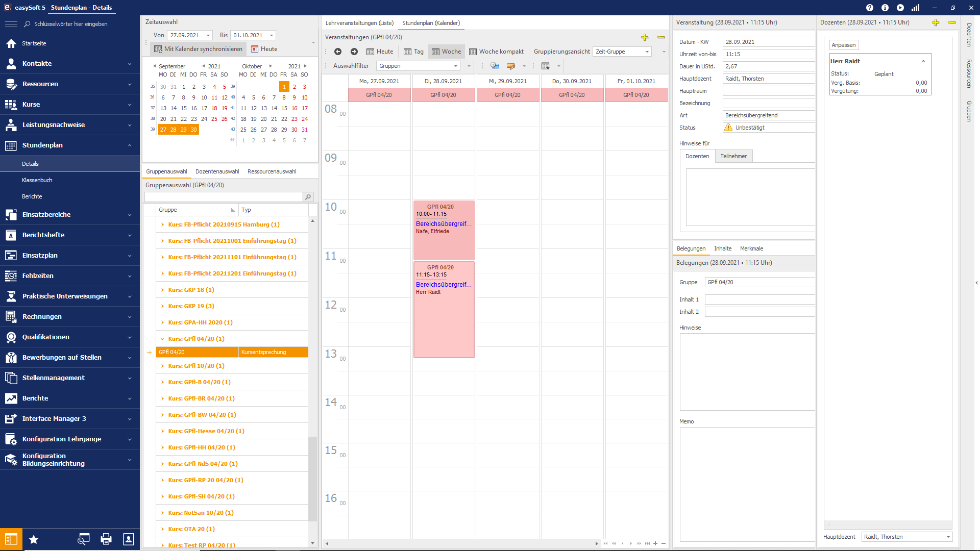Click the orange layout panel icon
Viewport: 980px width, 551px height.
[11, 539]
